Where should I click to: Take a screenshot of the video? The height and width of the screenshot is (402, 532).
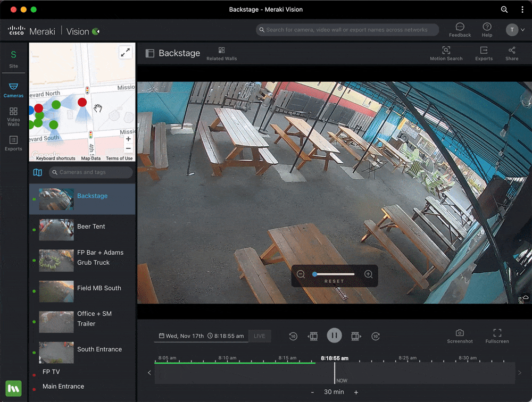(460, 336)
